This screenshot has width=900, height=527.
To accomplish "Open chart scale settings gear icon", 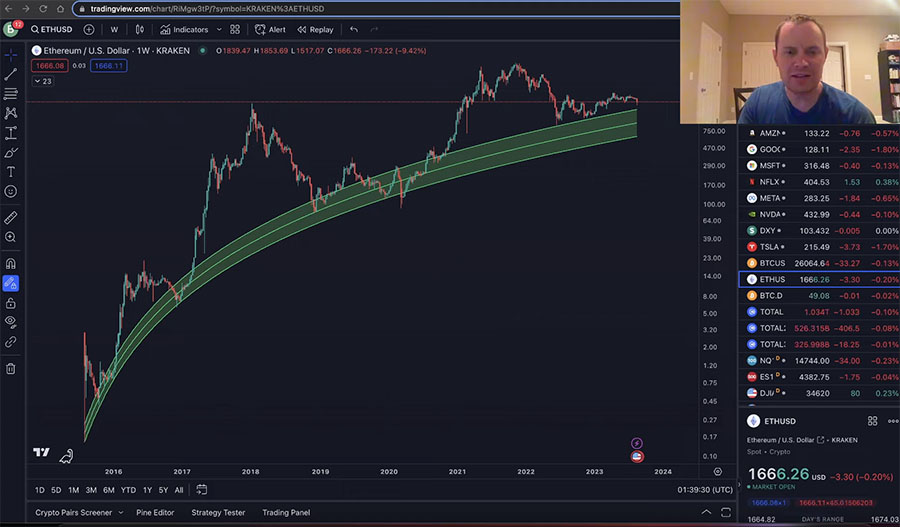I will (x=717, y=471).
